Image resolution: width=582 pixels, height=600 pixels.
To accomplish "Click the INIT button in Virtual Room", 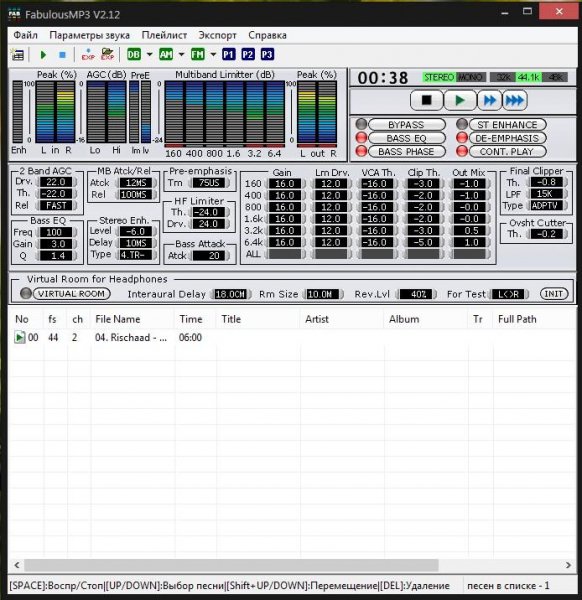I will 554,294.
